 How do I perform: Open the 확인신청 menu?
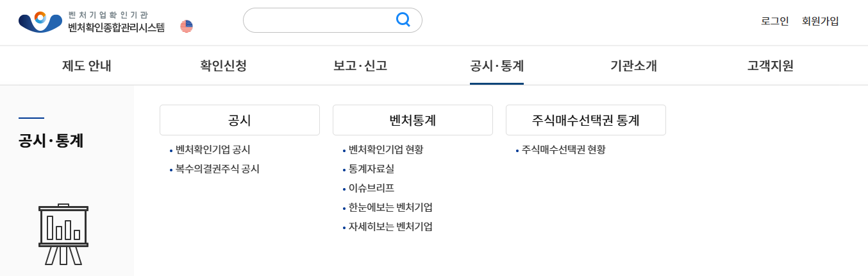[223, 65]
